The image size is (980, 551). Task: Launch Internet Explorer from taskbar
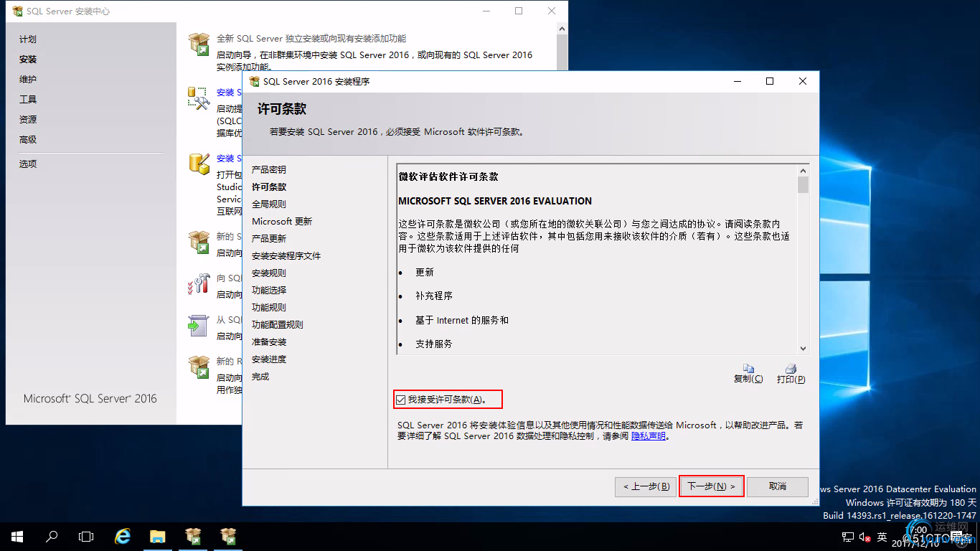click(123, 536)
